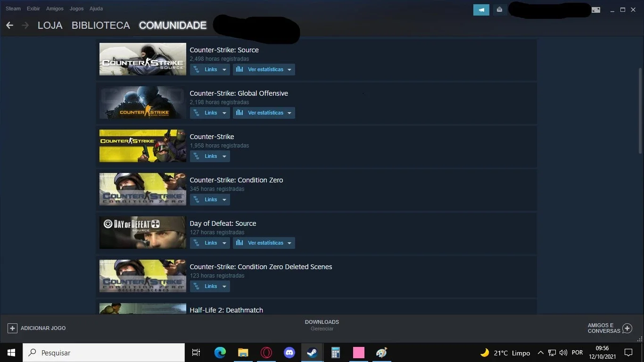Open Task View in taskbar
This screenshot has height=362, width=644.
[x=196, y=353]
